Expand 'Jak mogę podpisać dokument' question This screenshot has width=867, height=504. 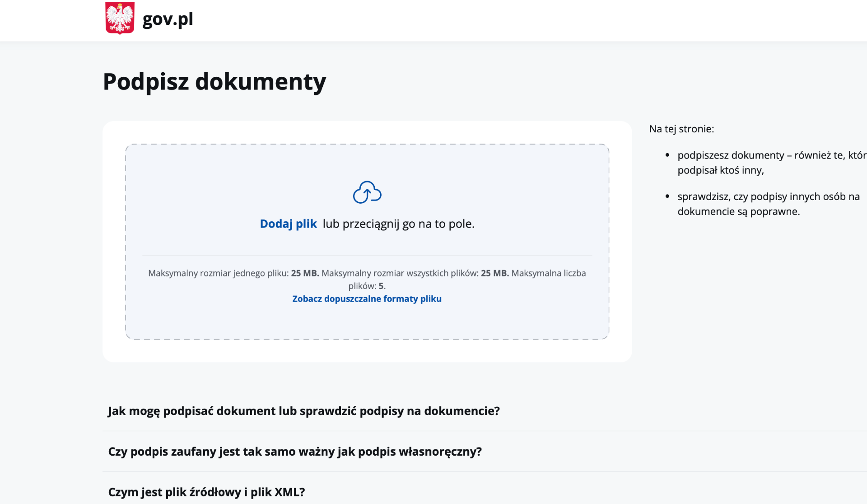(304, 411)
